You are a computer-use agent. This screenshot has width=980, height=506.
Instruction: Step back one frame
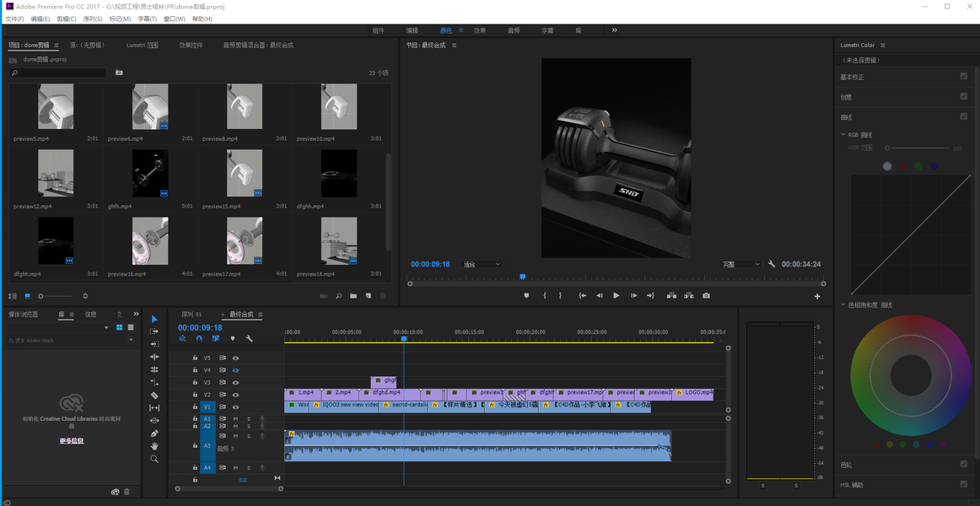[x=600, y=295]
